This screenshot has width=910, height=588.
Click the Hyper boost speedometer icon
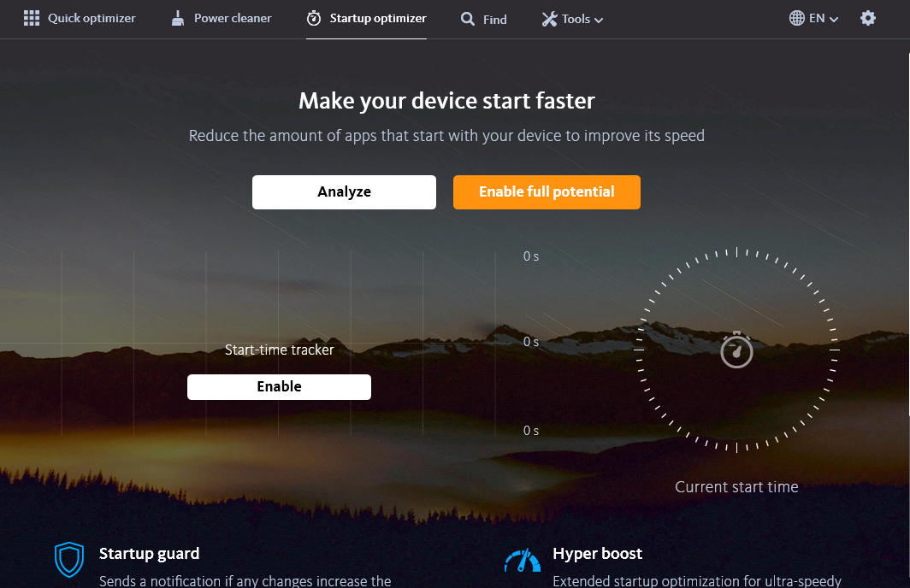coord(523,561)
